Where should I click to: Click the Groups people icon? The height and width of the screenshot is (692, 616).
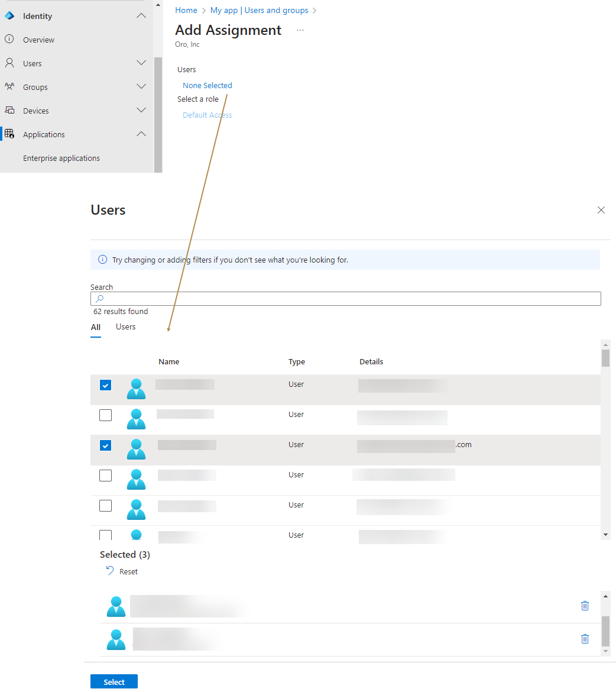point(9,87)
